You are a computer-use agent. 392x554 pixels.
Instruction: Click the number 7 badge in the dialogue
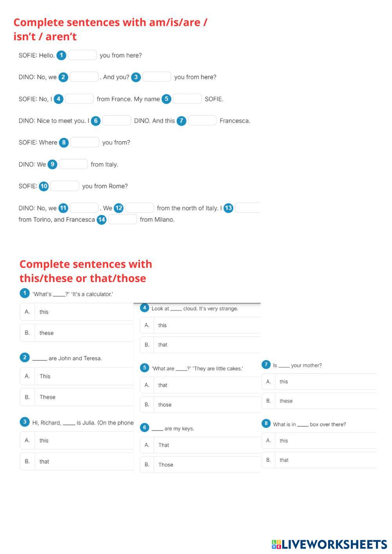coord(181,121)
